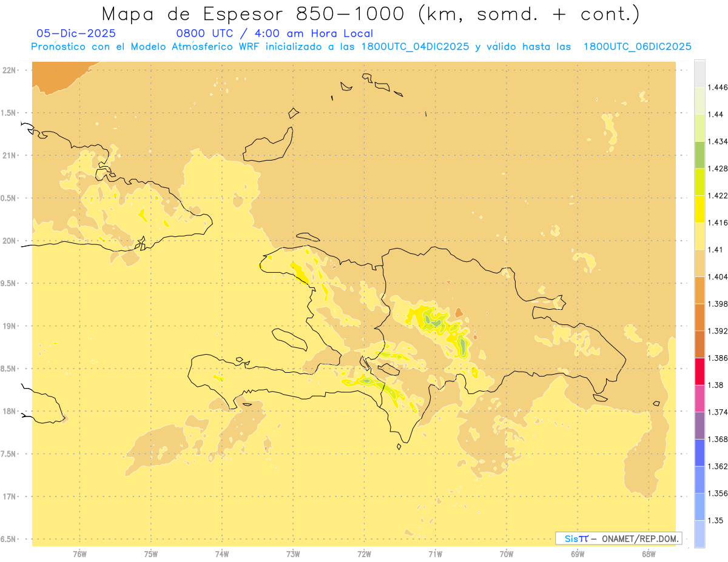Select the legend value '1.386'

[x=717, y=358]
